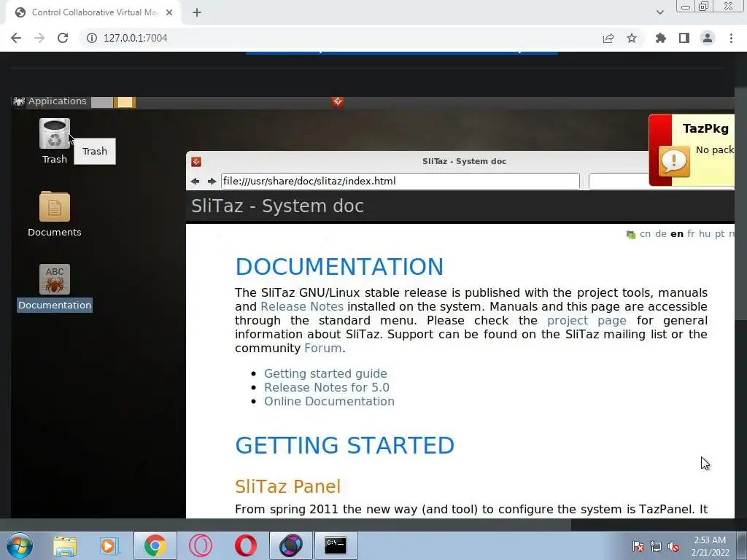This screenshot has width=747, height=560.
Task: Open the Command Prompt taskbar icon
Action: 336,545
